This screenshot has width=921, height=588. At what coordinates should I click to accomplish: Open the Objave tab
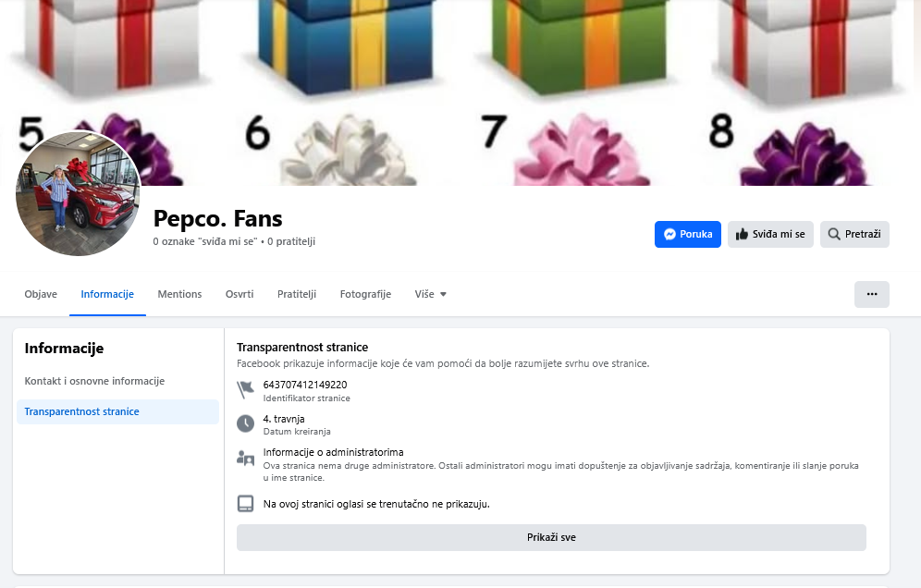click(x=41, y=294)
